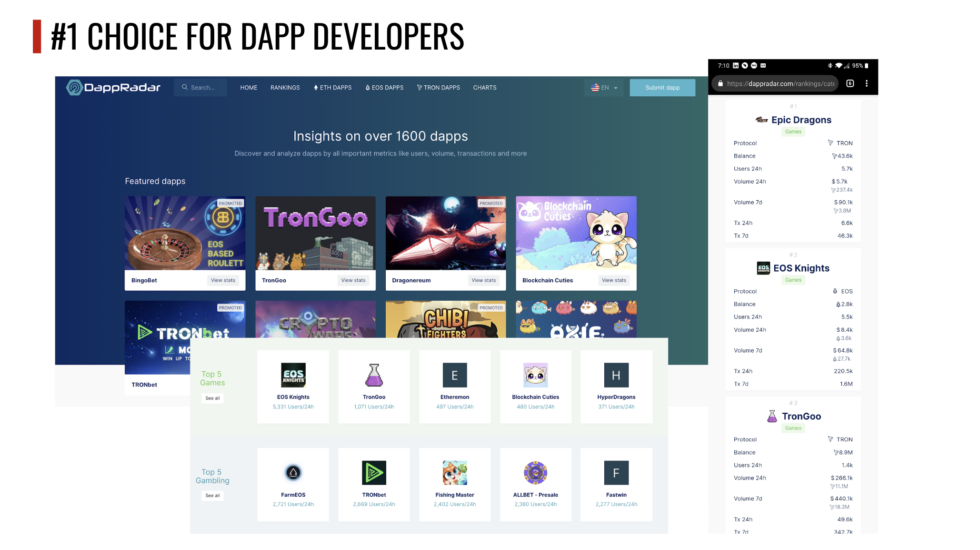Open the Etheremon link
Viewport: 980px width, 550px height.
pyautogui.click(x=455, y=397)
